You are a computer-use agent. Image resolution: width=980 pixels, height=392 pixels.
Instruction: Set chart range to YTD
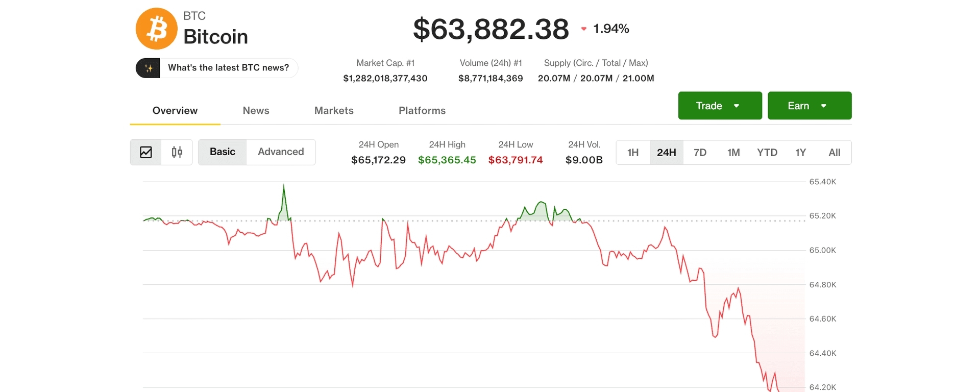[x=767, y=153]
